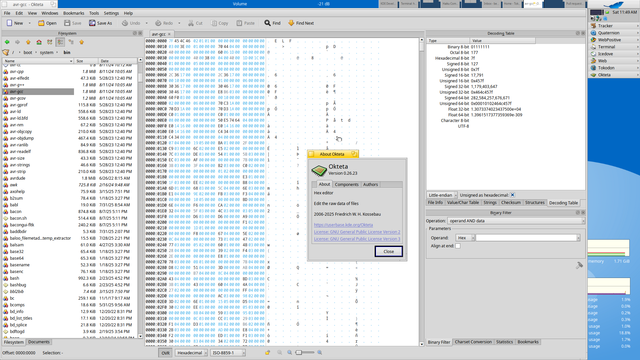This screenshot has width=640, height=360.
Task: Open the GNU GPL Version 3 license link
Action: click(x=357, y=239)
